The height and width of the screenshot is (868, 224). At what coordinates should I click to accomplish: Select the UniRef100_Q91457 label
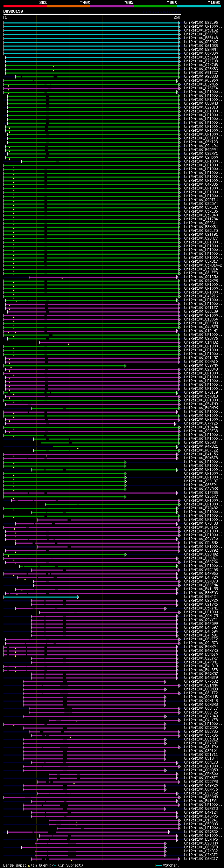201,358
